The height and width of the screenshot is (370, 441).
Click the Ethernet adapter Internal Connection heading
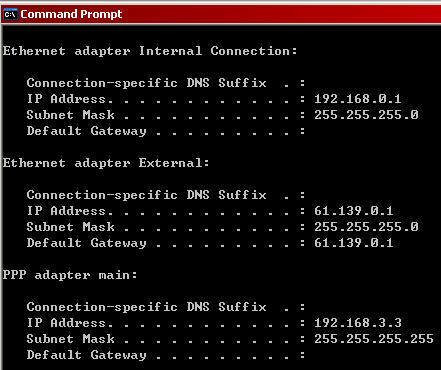150,51
